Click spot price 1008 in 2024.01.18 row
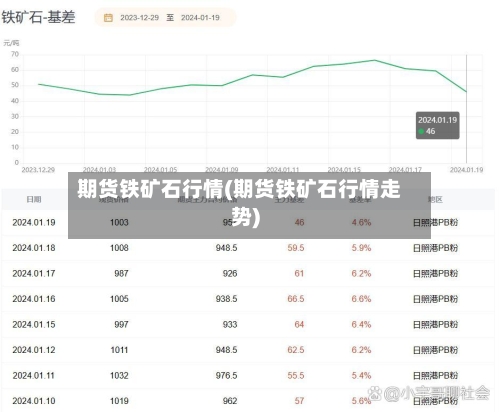The height and width of the screenshot is (412, 500). [119, 248]
